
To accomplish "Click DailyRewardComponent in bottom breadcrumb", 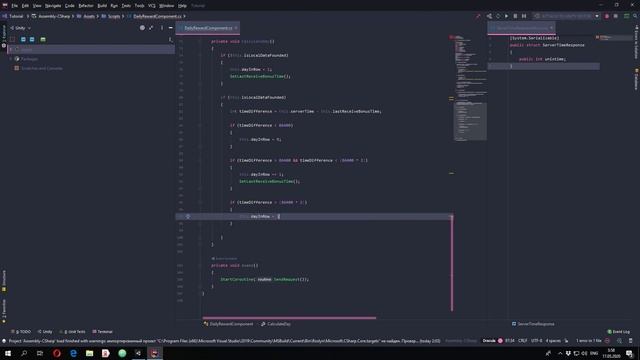I will (x=228, y=324).
